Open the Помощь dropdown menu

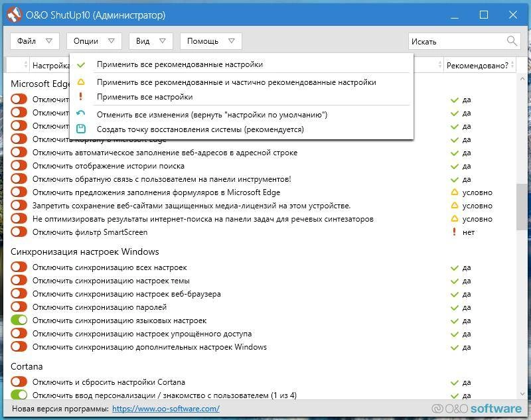[210, 41]
